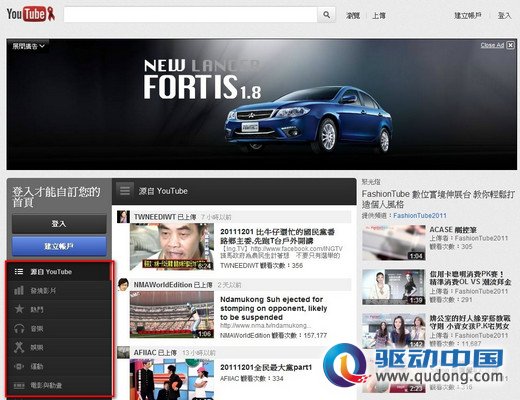This screenshot has height=400, width=520.
Task: Click the 登入才能自訂您的首頁 heading
Action: [x=56, y=197]
